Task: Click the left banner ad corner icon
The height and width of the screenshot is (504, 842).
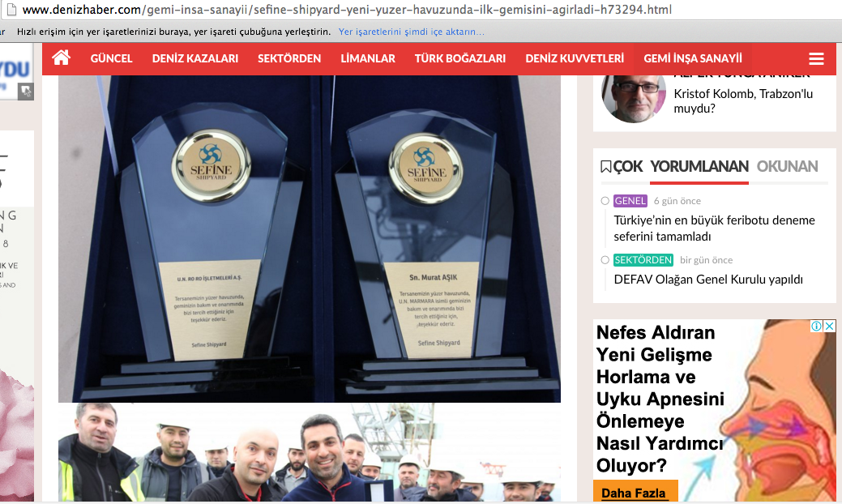Action: [x=26, y=92]
